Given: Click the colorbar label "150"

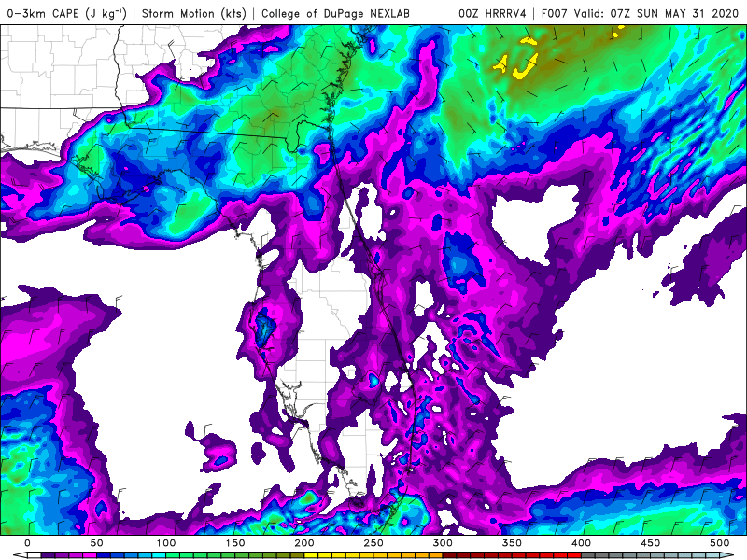Looking at the screenshot, I should [235, 543].
